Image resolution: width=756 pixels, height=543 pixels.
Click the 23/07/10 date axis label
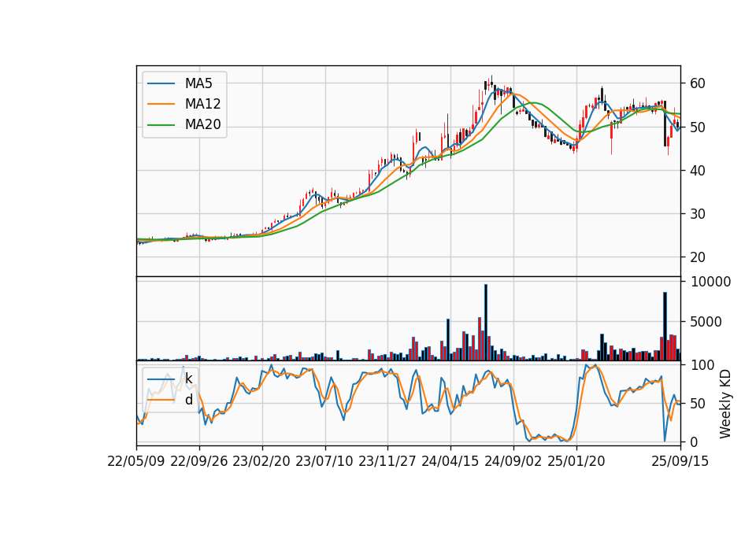pyautogui.click(x=324, y=461)
